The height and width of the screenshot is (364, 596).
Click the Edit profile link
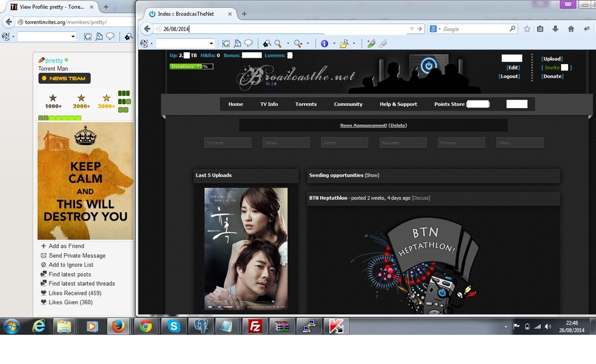pyautogui.click(x=513, y=67)
